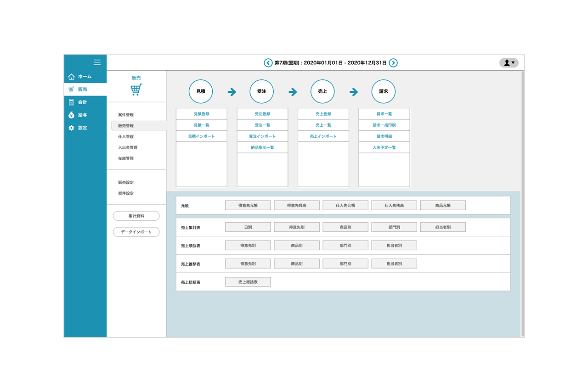Click the home icon in sidebar
Image resolution: width=588 pixels, height=392 pixels.
71,77
